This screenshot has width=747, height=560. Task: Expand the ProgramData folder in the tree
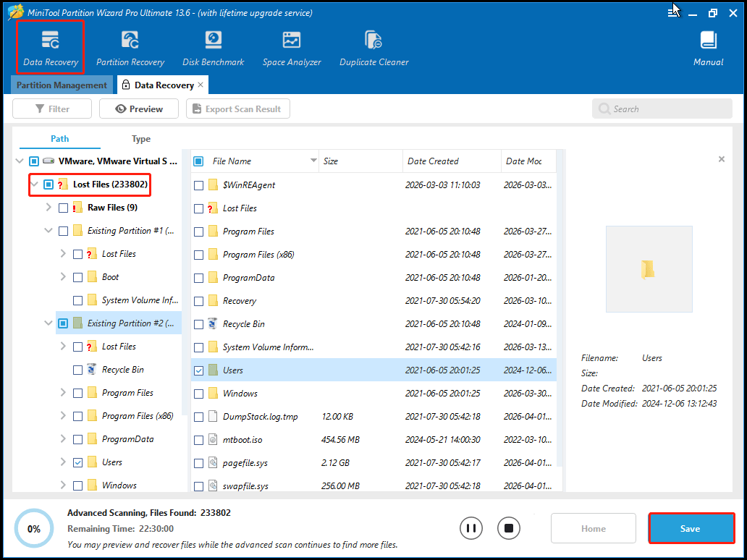coord(63,438)
